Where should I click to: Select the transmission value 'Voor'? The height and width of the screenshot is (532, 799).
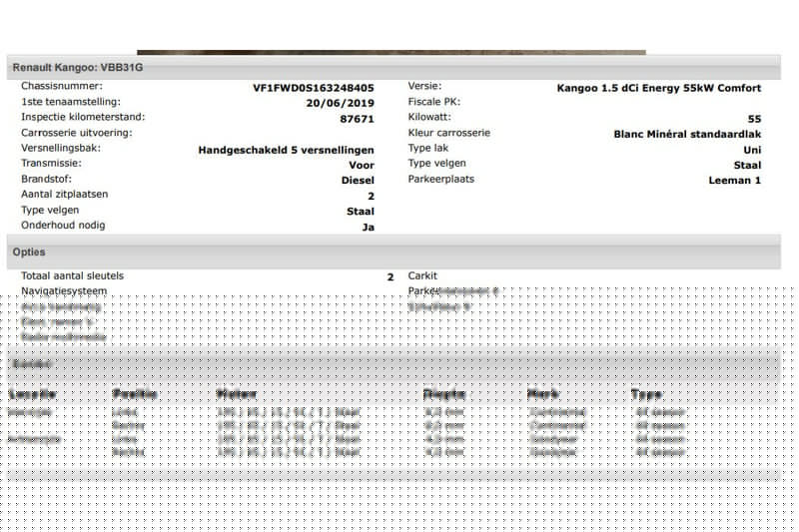[x=362, y=166]
